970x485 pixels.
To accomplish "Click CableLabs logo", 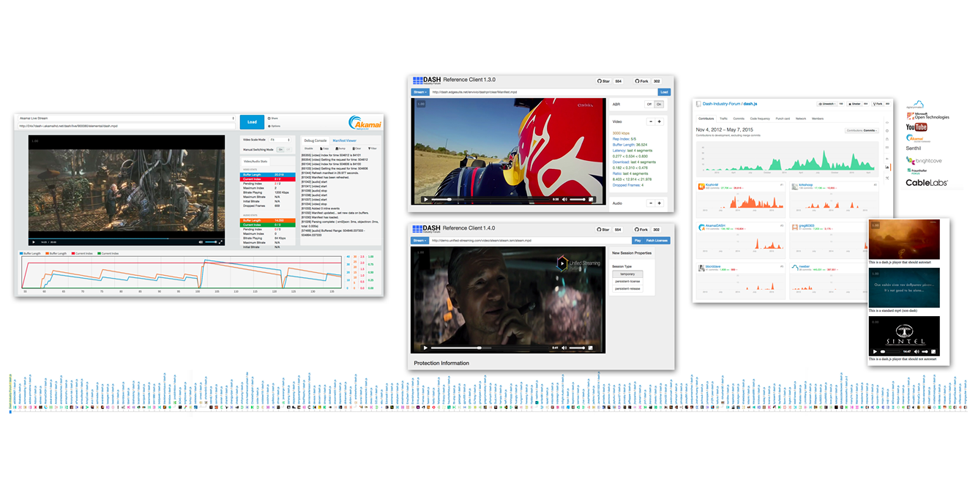I will coord(925,183).
